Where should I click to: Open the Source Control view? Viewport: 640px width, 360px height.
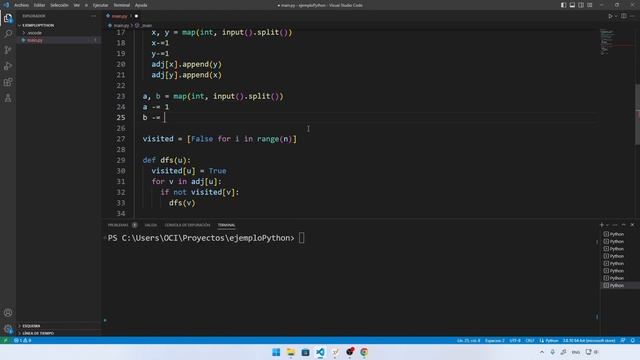click(x=8, y=50)
